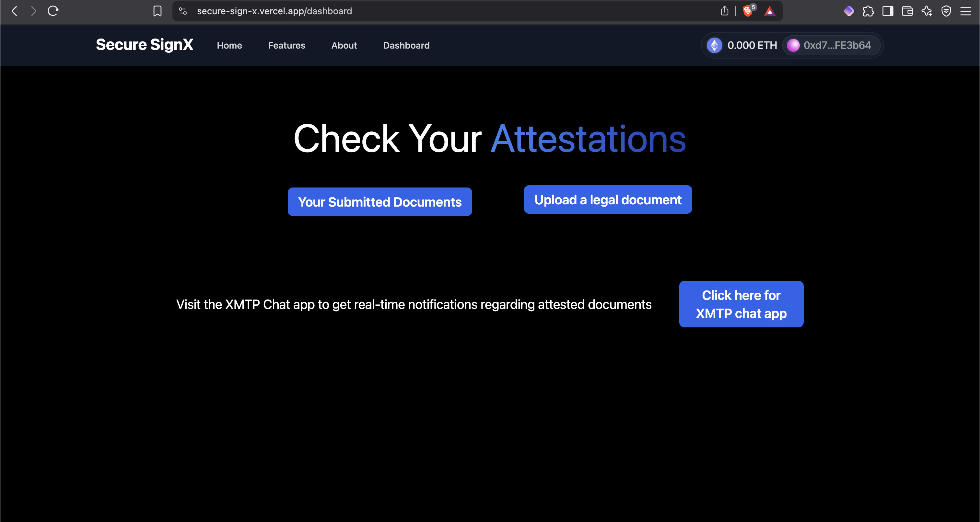Image resolution: width=980 pixels, height=522 pixels.
Task: Navigate to the About page
Action: [344, 45]
